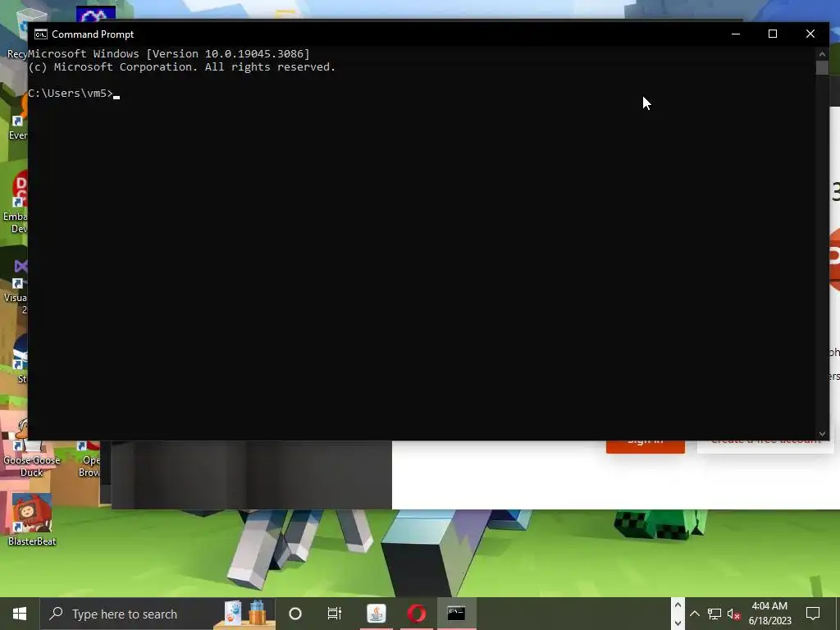
Task: Click the Command Prompt scrollbar down arrow
Action: point(822,433)
